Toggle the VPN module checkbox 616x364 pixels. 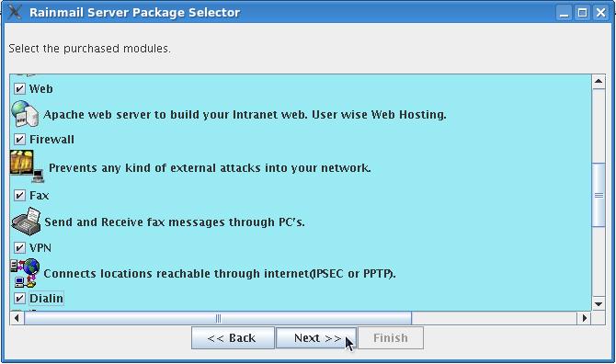[x=19, y=248]
